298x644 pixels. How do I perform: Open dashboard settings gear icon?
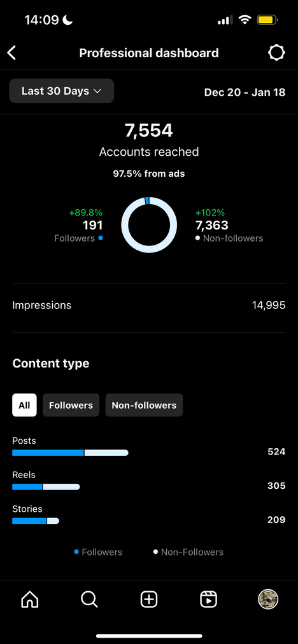[x=276, y=53]
